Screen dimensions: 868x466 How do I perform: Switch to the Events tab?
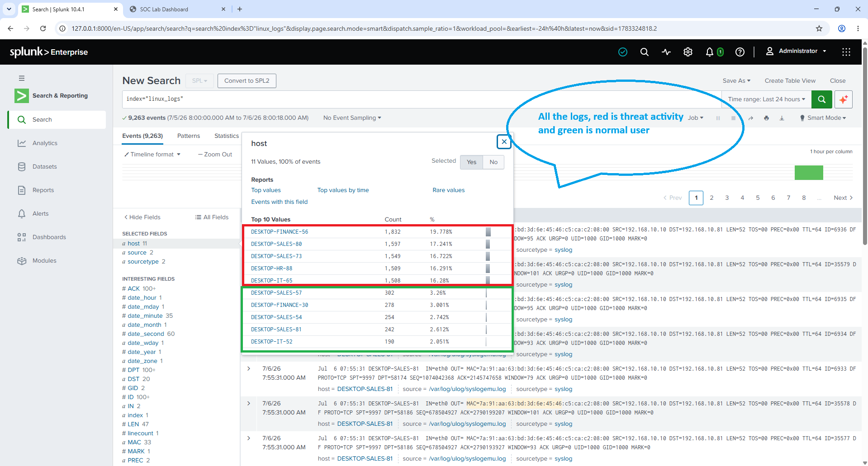[x=142, y=136]
